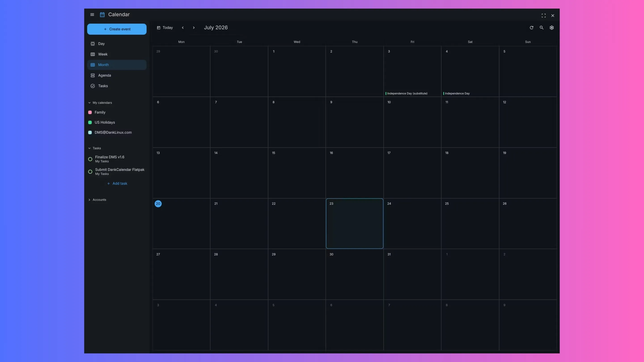The image size is (644, 362).
Task: Select July 18 day cell
Action: [x=470, y=173]
